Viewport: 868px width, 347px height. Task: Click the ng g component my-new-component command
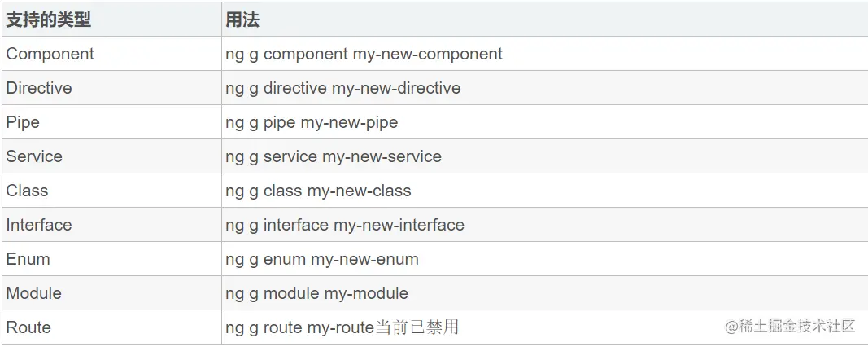pos(364,54)
